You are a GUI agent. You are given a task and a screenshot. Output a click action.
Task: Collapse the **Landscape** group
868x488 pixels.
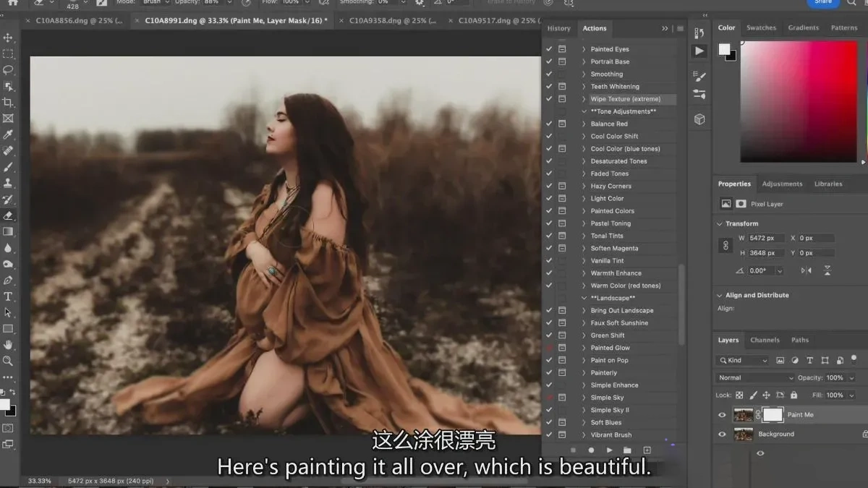click(x=584, y=298)
